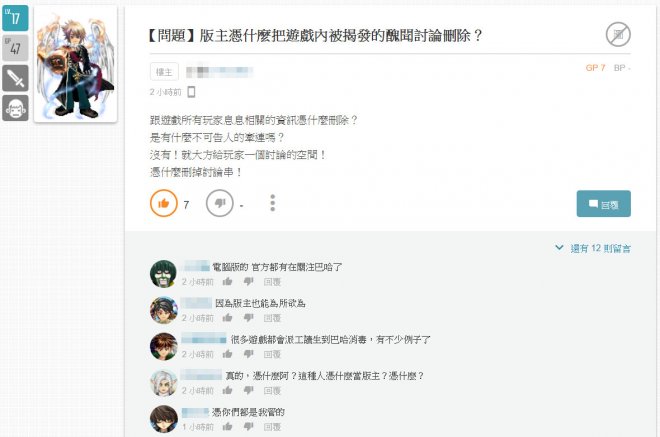Like the comment 電腦版的 官方都有在關注巴哈了
Image resolution: width=660 pixels, height=437 pixels.
click(x=227, y=281)
